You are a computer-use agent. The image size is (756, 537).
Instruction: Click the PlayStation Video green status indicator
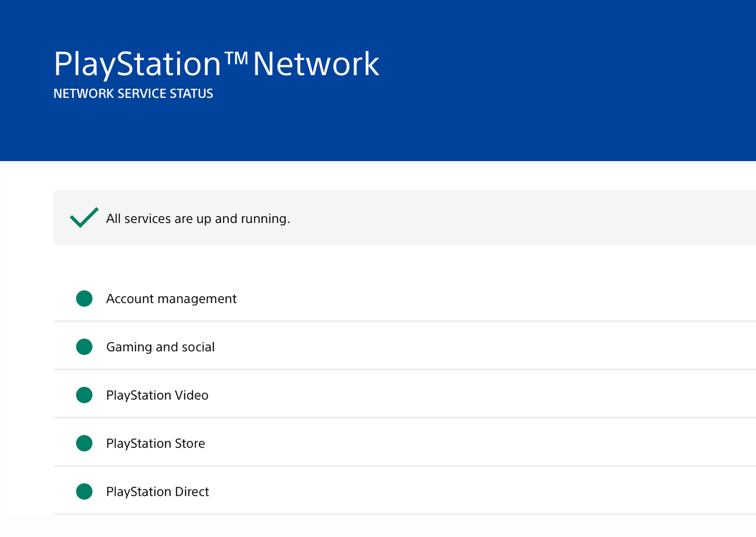[84, 395]
